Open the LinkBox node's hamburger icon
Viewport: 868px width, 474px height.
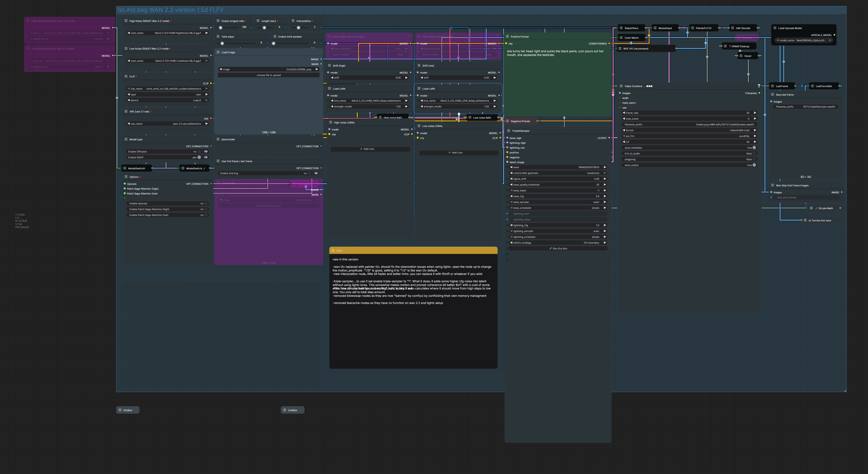[285, 410]
